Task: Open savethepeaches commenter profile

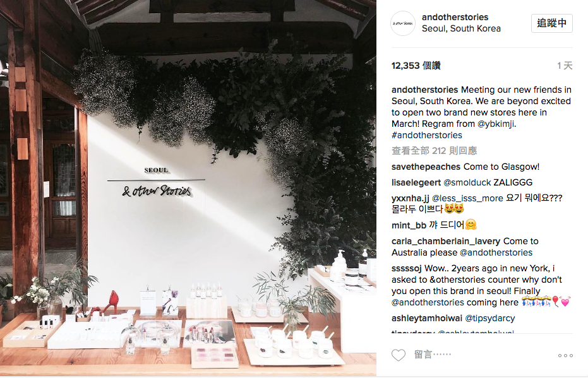Action: [426, 167]
